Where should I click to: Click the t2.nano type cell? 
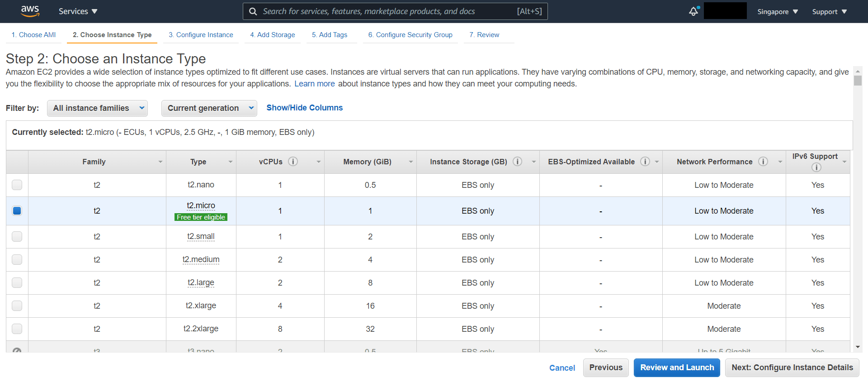coord(201,185)
